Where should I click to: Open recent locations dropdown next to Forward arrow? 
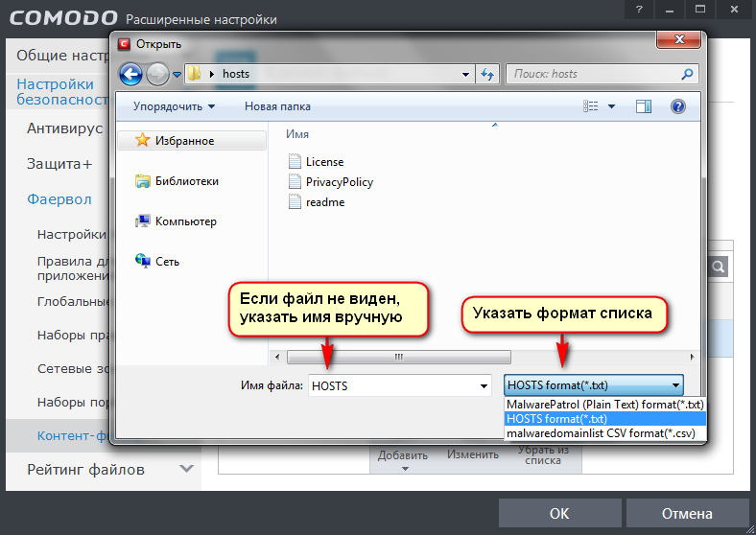177,74
